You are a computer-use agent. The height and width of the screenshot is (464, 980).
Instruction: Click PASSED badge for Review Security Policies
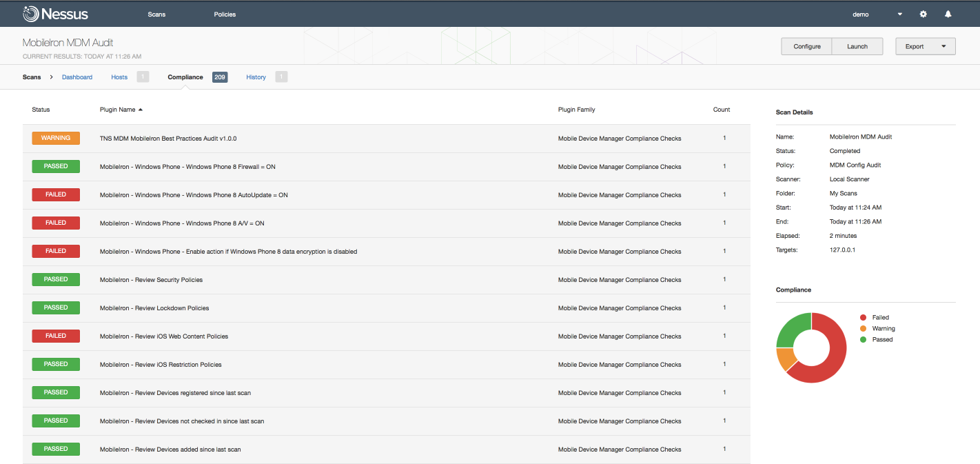[56, 279]
